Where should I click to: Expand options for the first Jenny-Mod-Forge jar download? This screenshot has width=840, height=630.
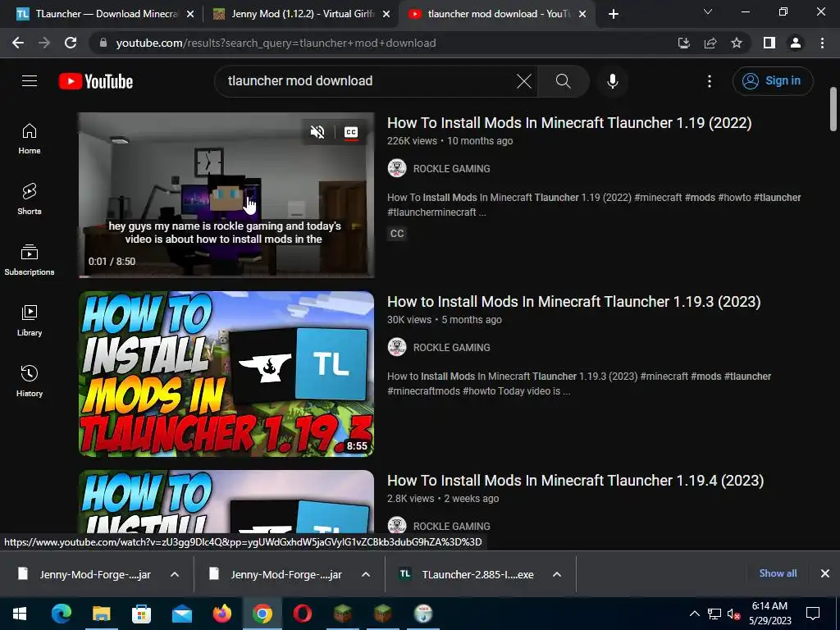[175, 574]
